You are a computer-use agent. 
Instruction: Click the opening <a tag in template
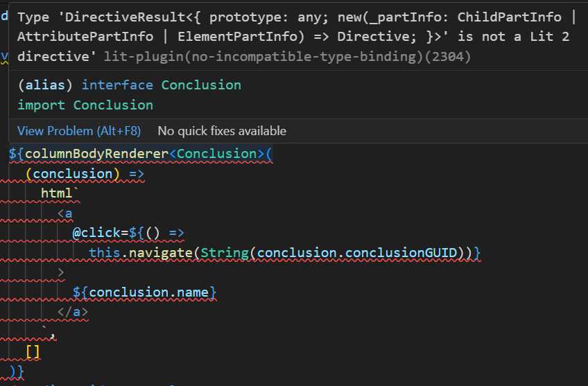[x=65, y=213]
